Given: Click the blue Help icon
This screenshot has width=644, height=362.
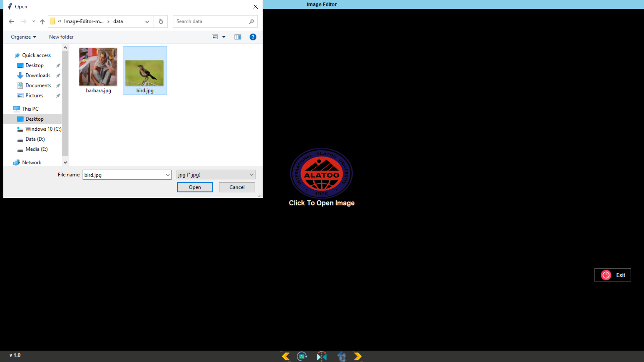Looking at the screenshot, I should (x=253, y=37).
